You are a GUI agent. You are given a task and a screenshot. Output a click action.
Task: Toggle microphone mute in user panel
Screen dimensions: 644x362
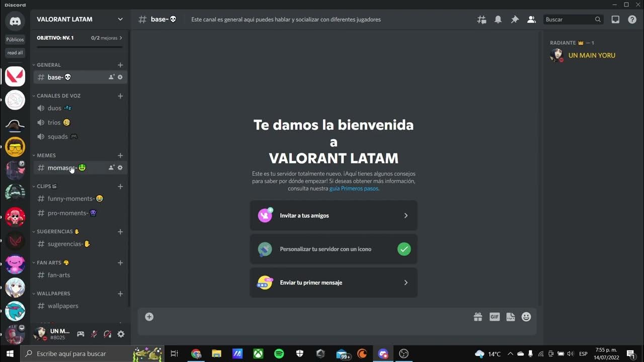pyautogui.click(x=94, y=334)
